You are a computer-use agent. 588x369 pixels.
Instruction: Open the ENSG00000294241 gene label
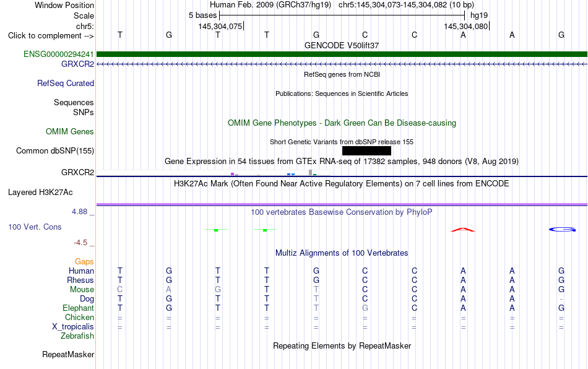(x=59, y=54)
